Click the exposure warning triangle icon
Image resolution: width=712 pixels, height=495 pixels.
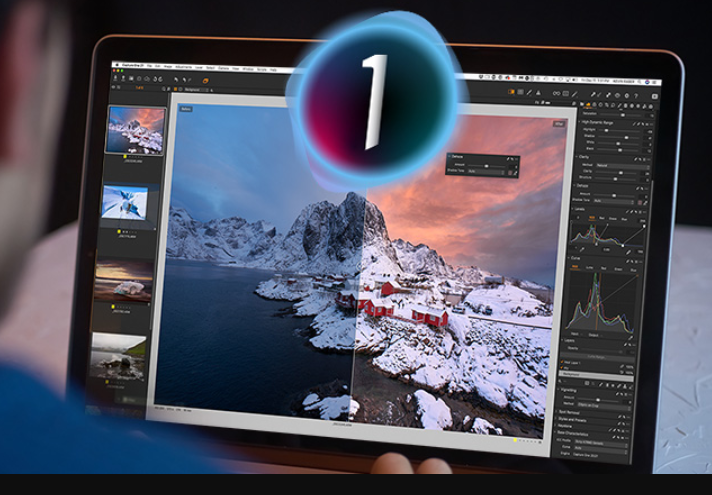(538, 93)
